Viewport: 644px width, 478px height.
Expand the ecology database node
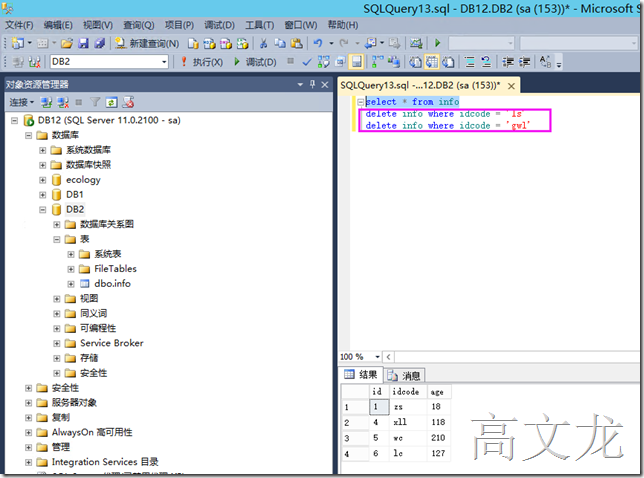click(x=42, y=180)
